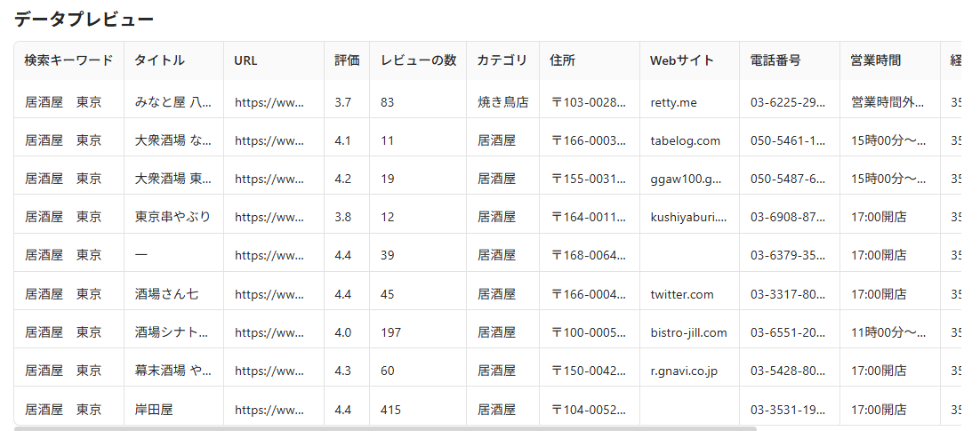The image size is (980, 431).
Task: Click the r.gnavi.co.jp website cell
Action: click(684, 371)
